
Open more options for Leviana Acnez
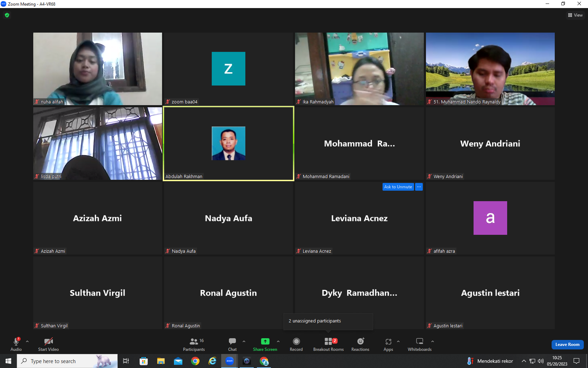419,187
